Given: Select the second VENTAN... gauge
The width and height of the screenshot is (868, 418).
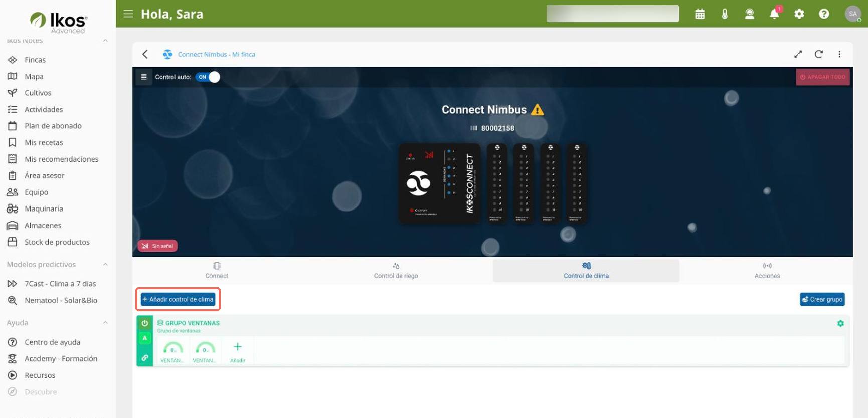Looking at the screenshot, I should pyautogui.click(x=205, y=351).
